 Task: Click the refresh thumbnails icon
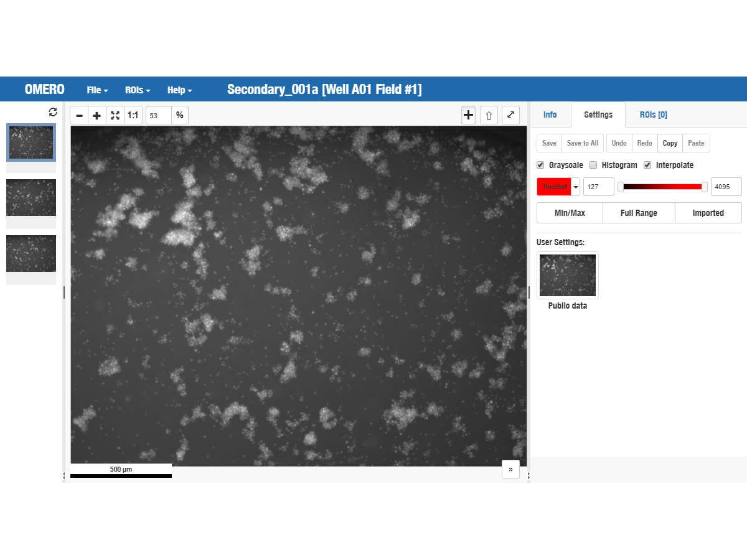(52, 112)
